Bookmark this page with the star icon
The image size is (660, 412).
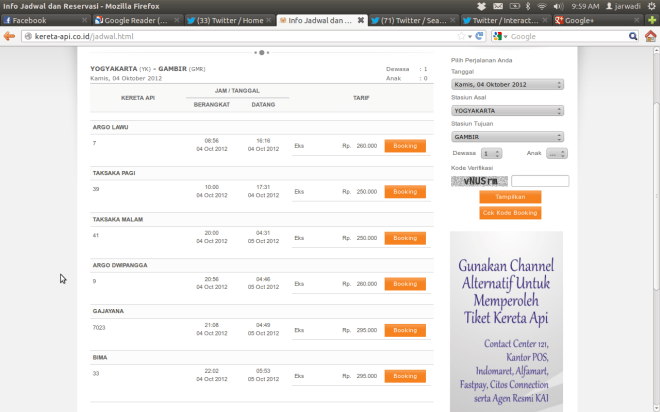point(461,36)
